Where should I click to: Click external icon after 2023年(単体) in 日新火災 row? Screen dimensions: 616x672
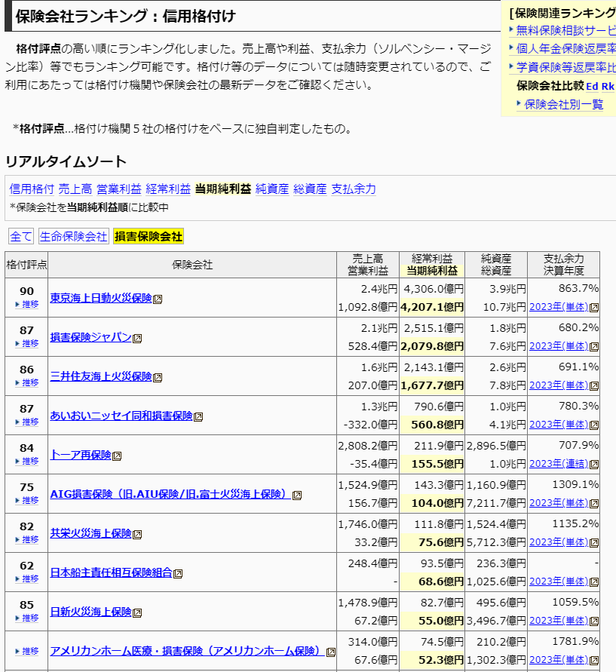[x=594, y=621]
